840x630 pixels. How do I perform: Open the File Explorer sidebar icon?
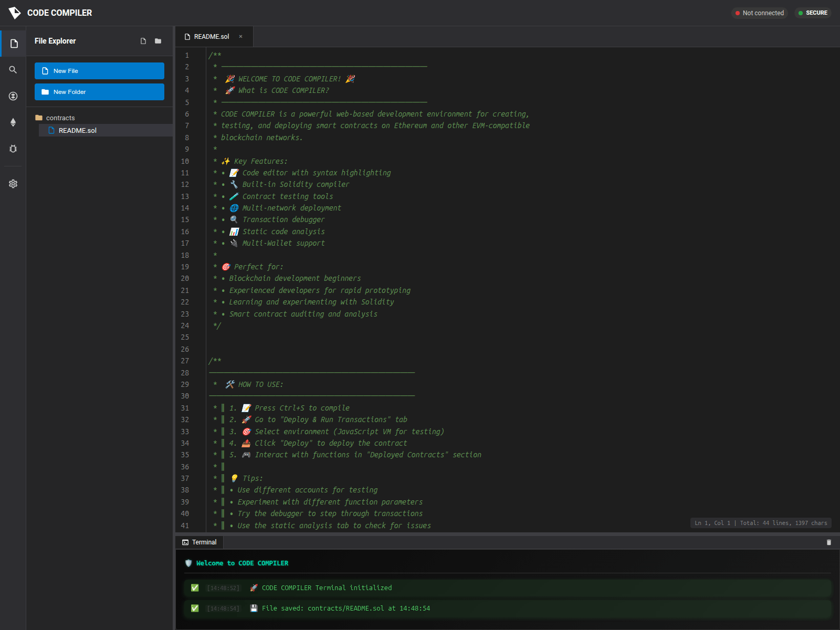point(13,43)
